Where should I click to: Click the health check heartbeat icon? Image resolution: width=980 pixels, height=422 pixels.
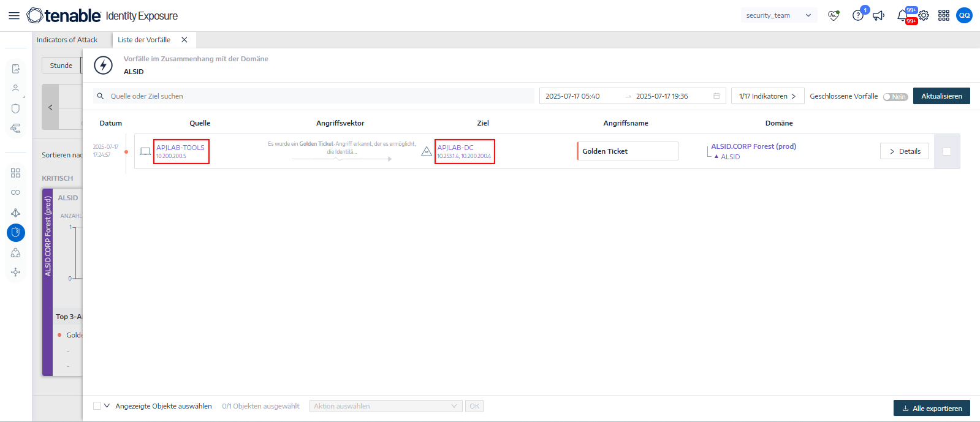834,16
